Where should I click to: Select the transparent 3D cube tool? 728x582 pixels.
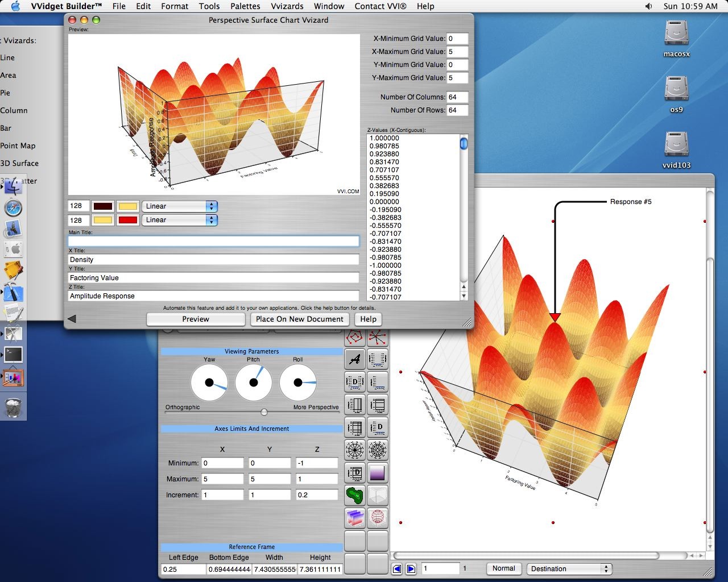point(378,495)
